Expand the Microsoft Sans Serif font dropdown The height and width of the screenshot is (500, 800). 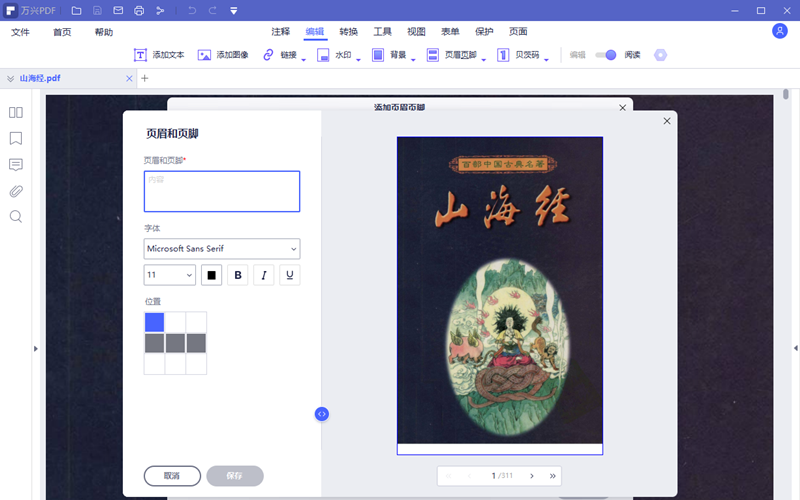point(222,249)
